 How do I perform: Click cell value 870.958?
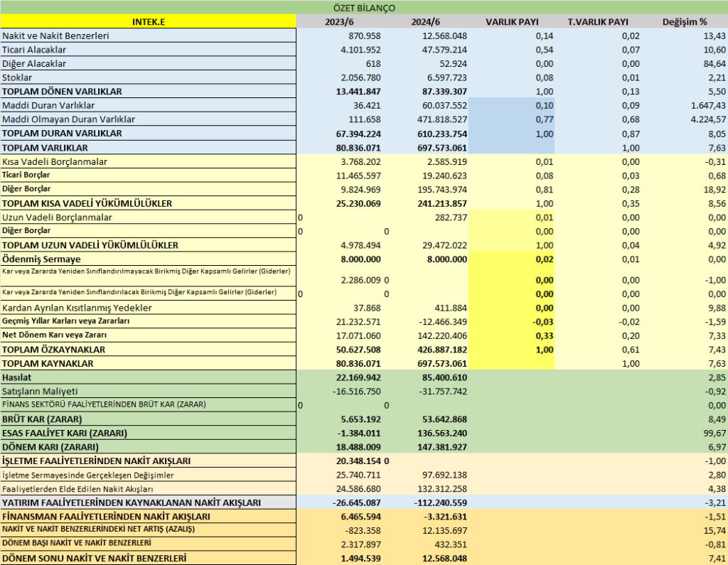click(x=365, y=36)
